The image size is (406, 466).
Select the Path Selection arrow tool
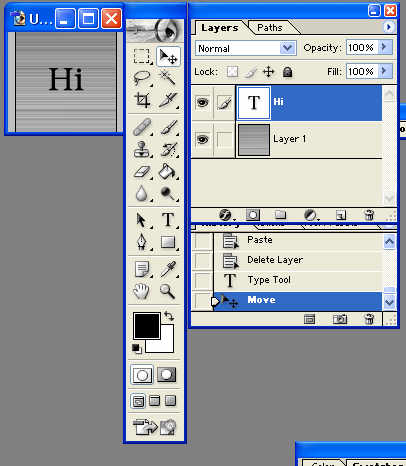click(x=142, y=220)
